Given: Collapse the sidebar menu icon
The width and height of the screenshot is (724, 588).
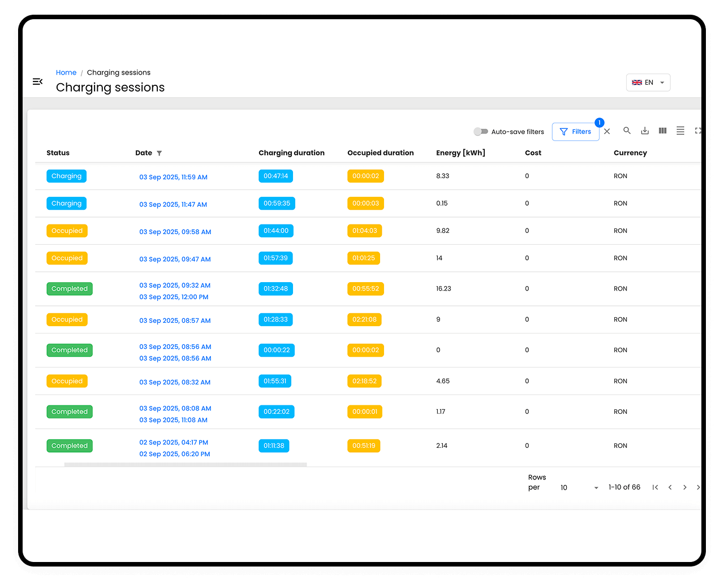Looking at the screenshot, I should (x=38, y=82).
